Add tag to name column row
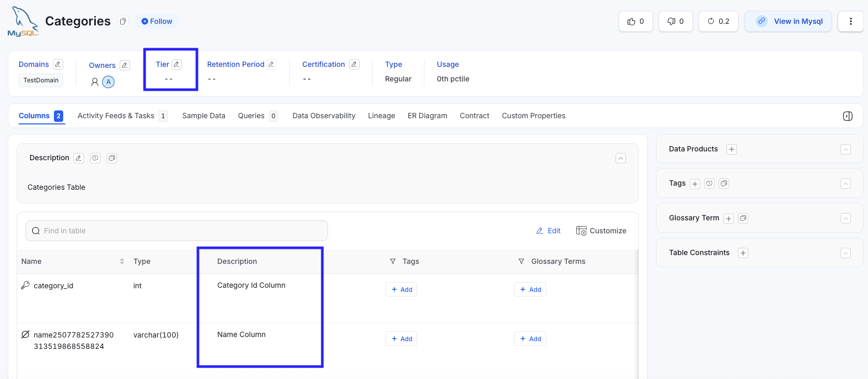Viewport: 868px width, 379px height. pyautogui.click(x=402, y=339)
